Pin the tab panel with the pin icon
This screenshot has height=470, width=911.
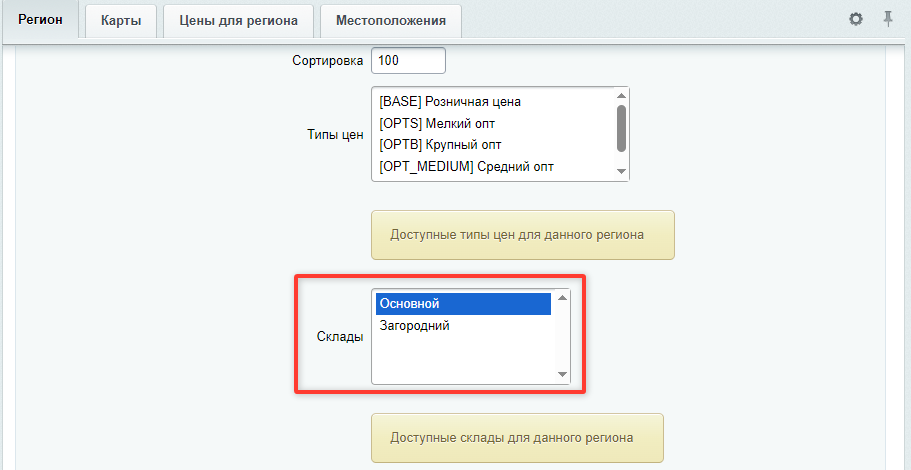[x=888, y=20]
